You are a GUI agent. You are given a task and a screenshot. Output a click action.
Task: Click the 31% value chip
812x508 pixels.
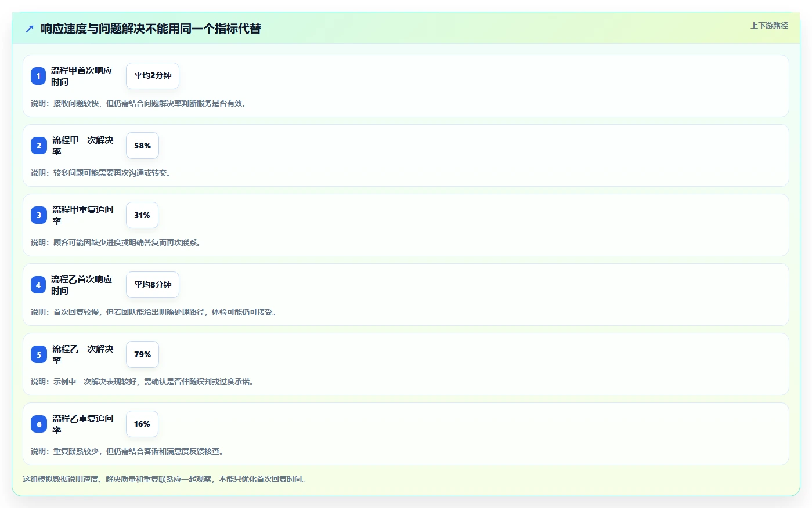click(142, 215)
